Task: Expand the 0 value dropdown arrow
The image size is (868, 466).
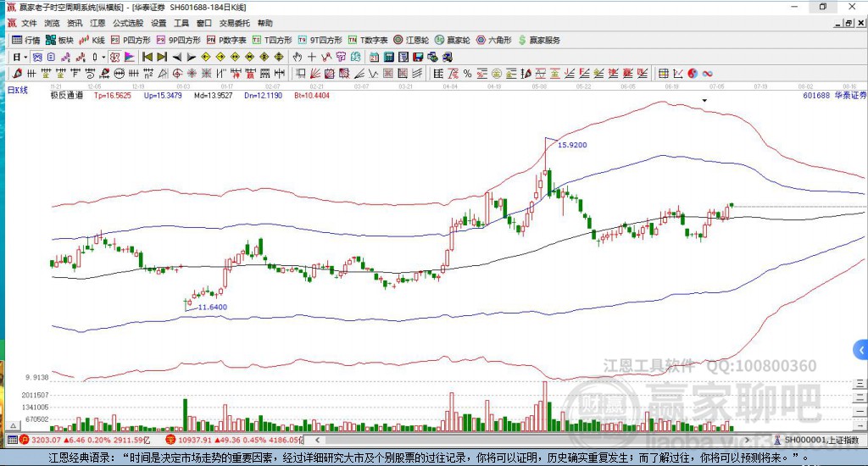Action: click(x=103, y=57)
